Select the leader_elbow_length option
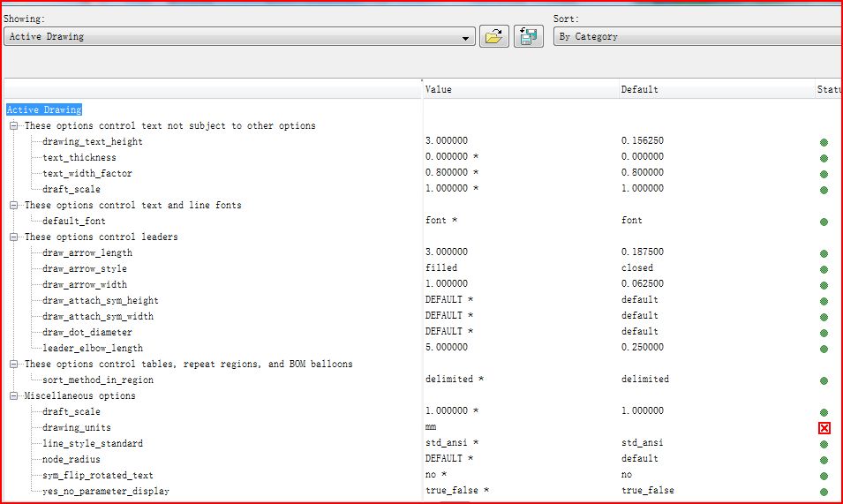 93,348
